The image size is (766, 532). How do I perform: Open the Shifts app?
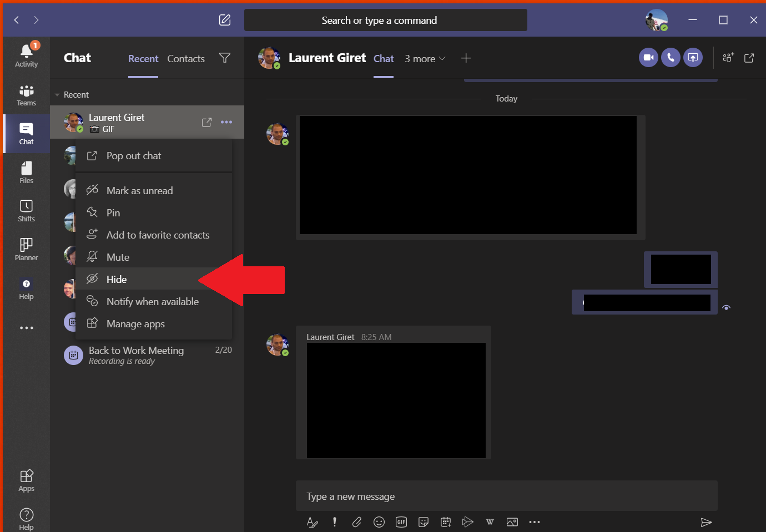[x=26, y=211]
